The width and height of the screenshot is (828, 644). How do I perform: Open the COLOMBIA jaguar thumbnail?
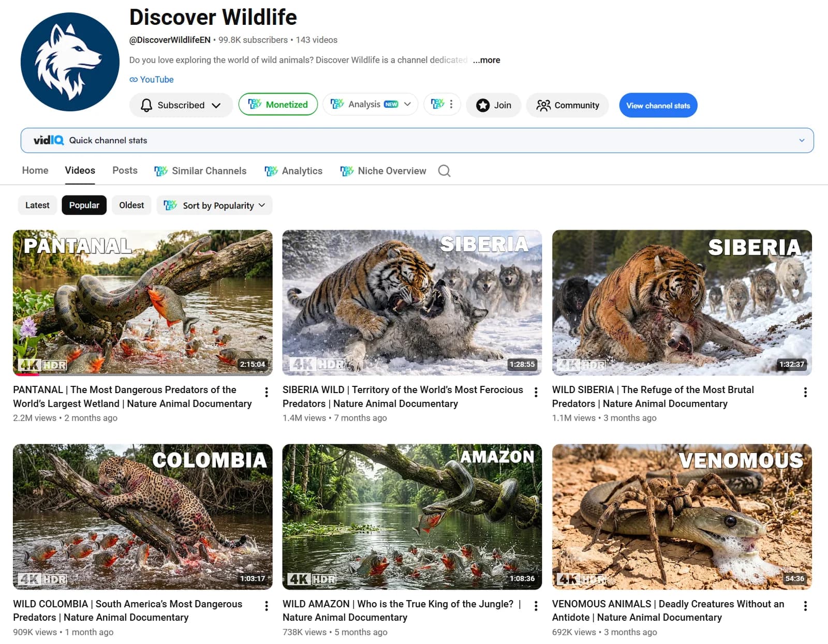143,517
